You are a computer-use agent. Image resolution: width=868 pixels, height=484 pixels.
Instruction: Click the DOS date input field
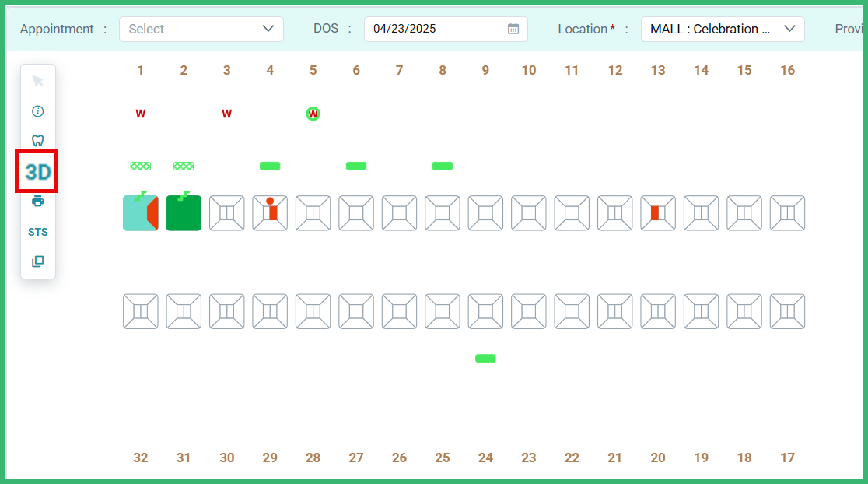pyautogui.click(x=436, y=29)
